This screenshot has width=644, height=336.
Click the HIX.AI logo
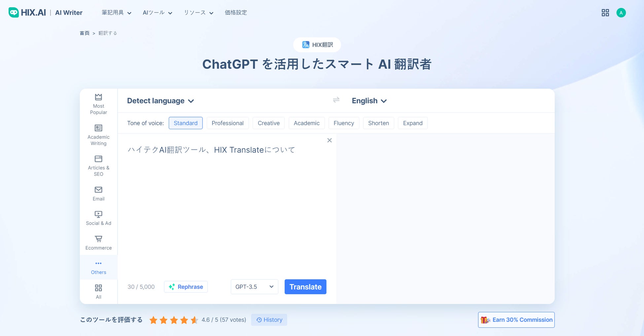[27, 13]
